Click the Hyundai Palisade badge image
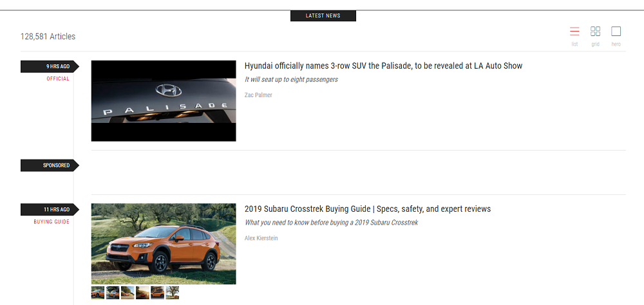This screenshot has height=305, width=644. coord(164,100)
